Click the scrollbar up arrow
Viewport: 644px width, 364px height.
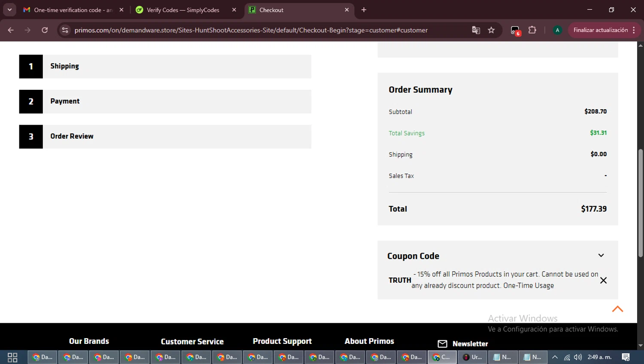641,45
